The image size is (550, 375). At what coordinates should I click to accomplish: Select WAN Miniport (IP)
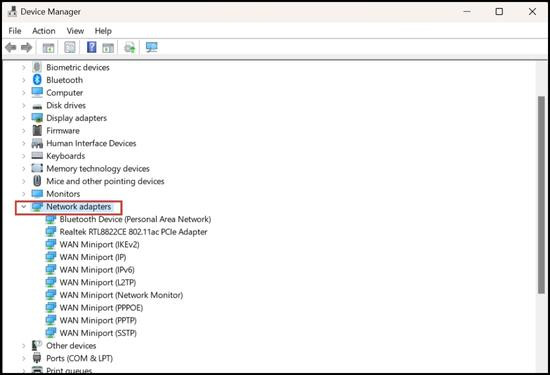pos(93,257)
